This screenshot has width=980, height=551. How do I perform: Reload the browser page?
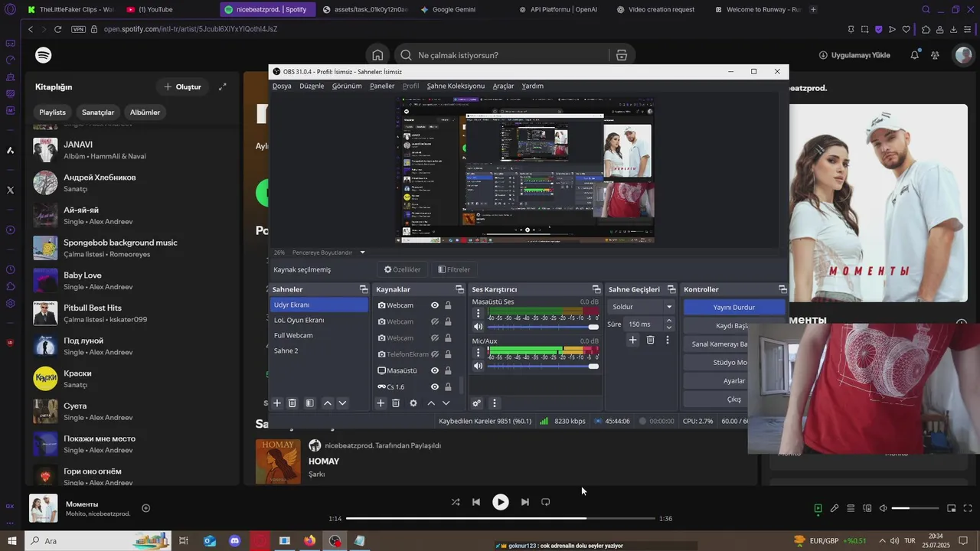point(57,29)
